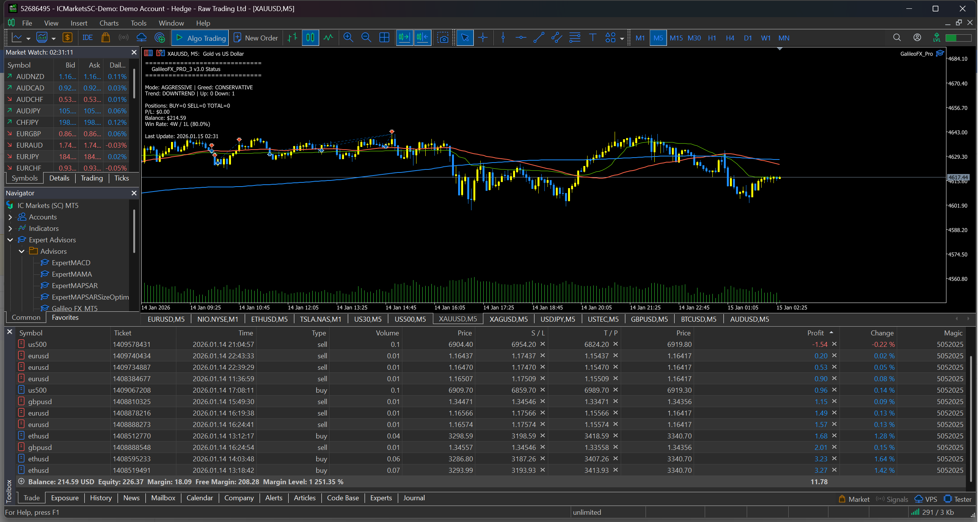Toggle the chart auto scroll button
This screenshot has height=522, width=980.
404,38
